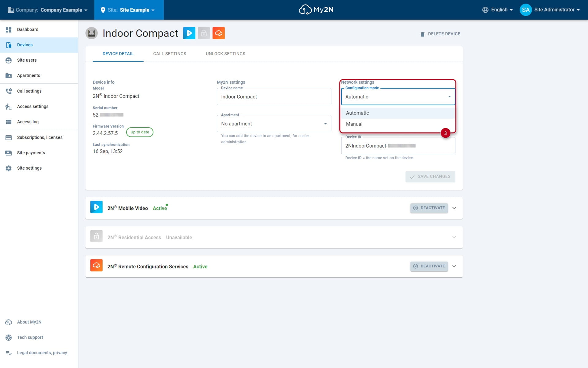Click the Legal documents checklist icon
588x368 pixels.
click(9, 353)
